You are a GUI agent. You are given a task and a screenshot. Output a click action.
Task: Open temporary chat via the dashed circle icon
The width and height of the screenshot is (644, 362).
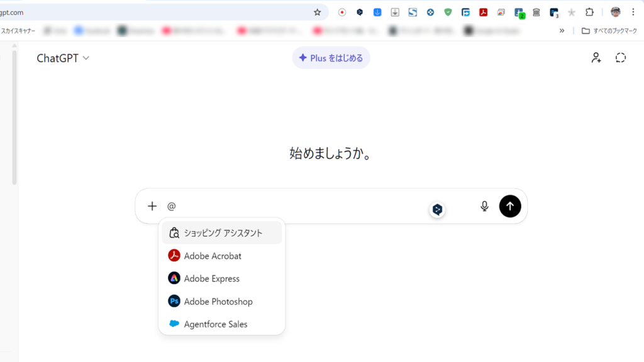(621, 58)
